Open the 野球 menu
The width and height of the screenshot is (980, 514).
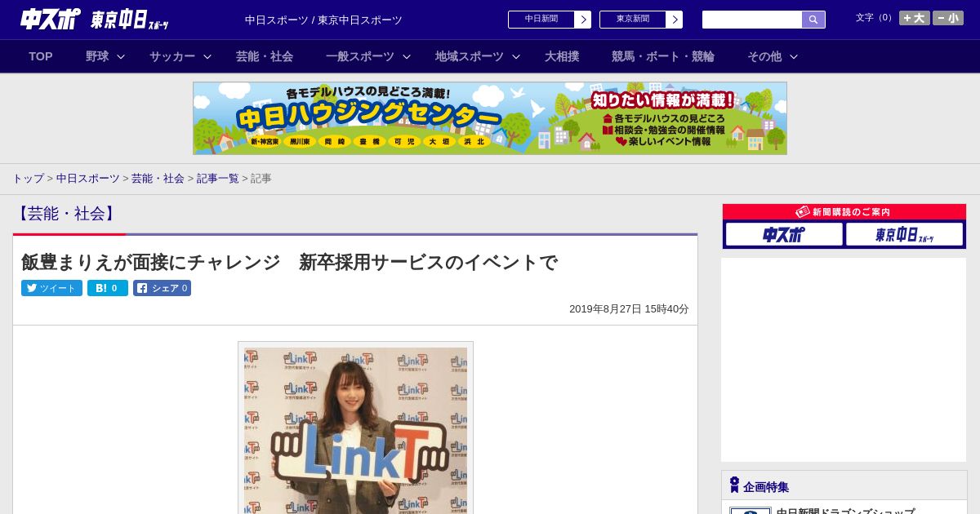pyautogui.click(x=97, y=56)
